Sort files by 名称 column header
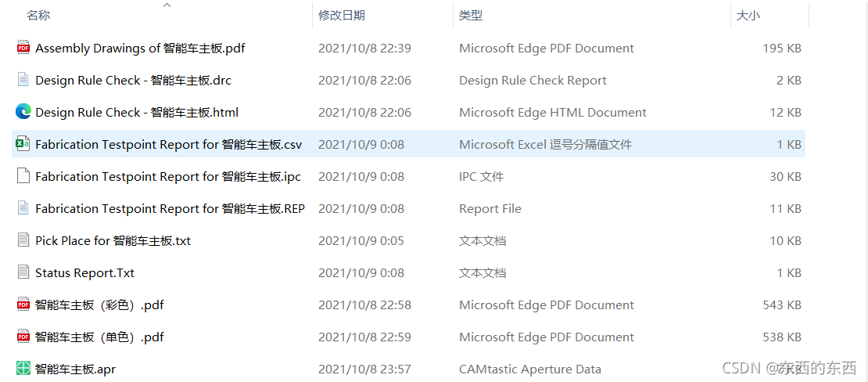The width and height of the screenshot is (868, 382). tap(38, 16)
